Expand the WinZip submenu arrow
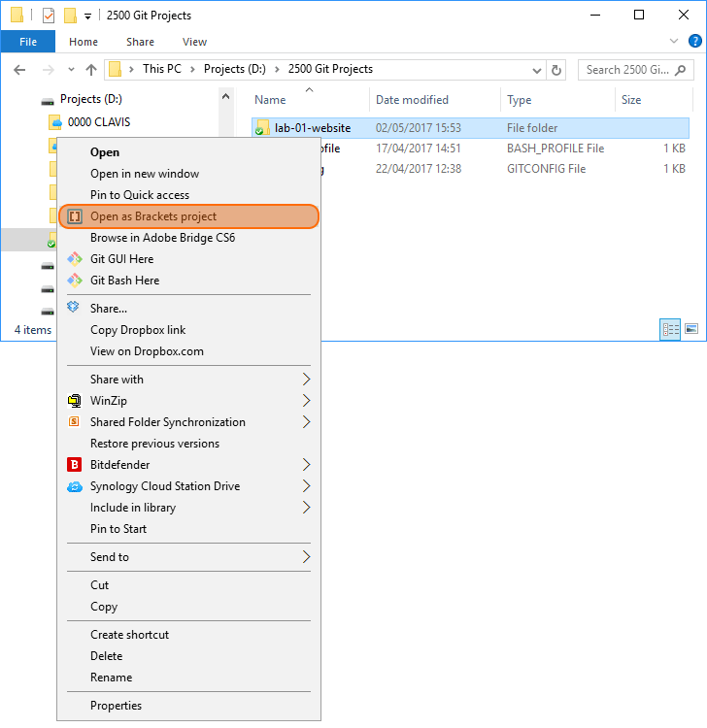 tap(306, 401)
